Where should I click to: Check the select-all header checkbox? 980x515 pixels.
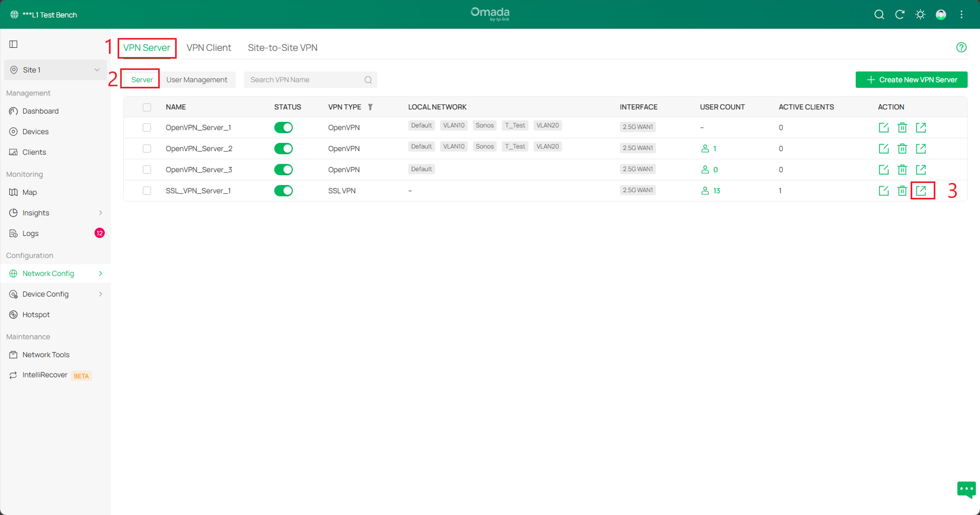147,107
